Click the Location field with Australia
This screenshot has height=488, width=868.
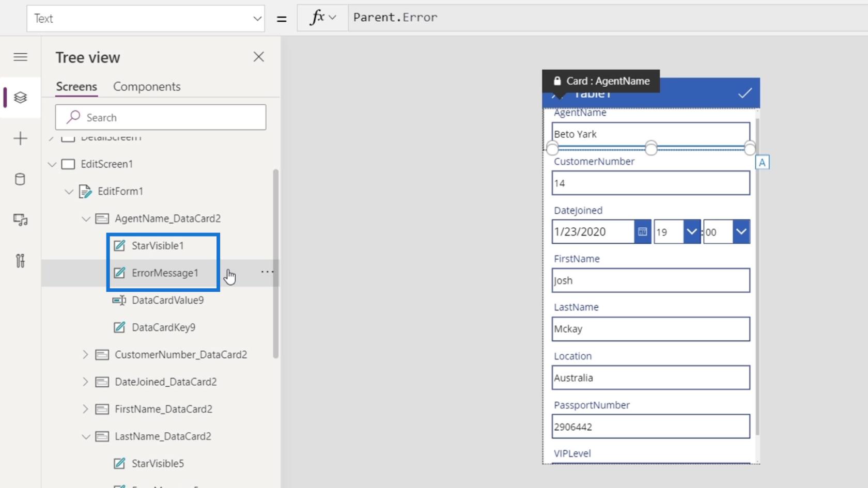[x=650, y=378]
